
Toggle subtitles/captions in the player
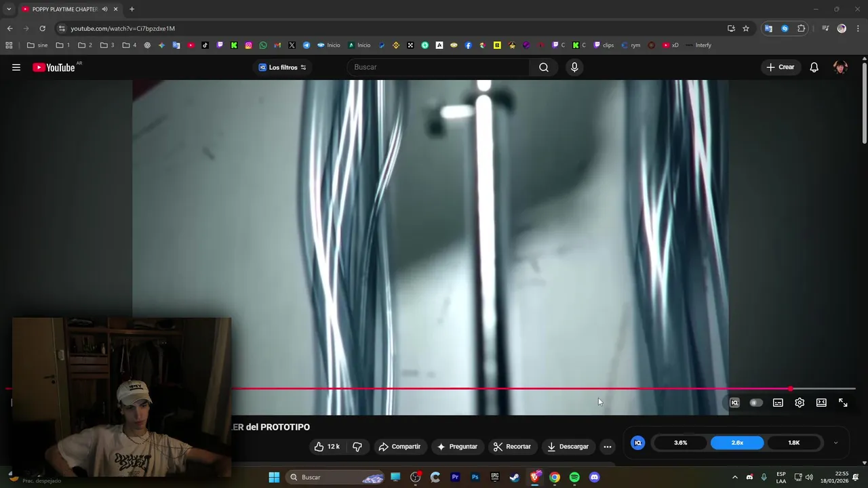[x=778, y=403]
